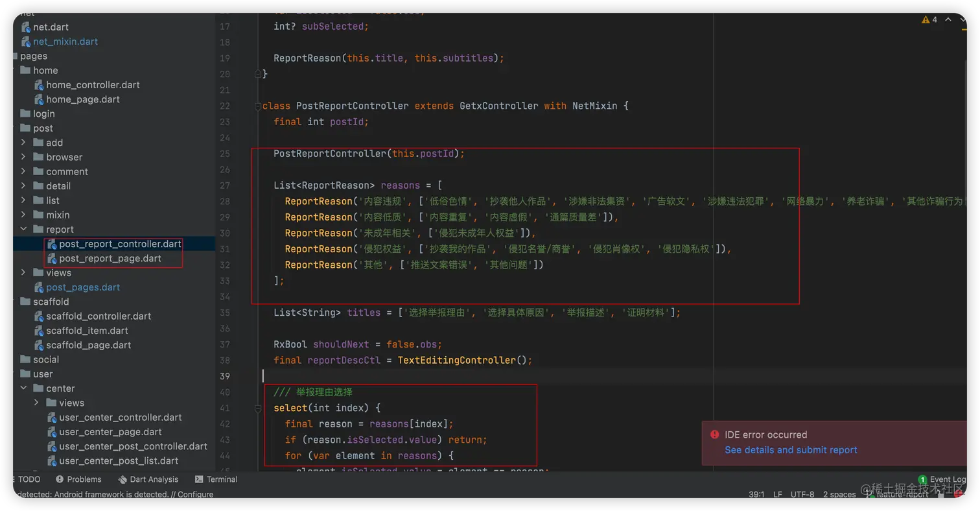Click the Terminal tool window icon

199,479
